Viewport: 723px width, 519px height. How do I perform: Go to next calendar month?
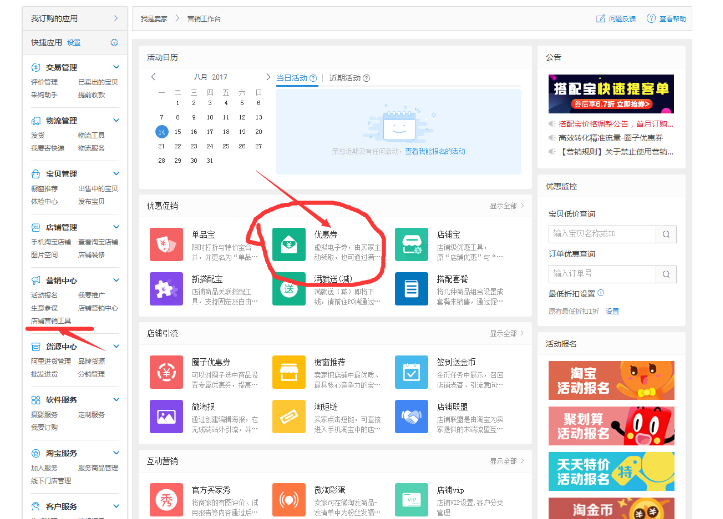click(268, 77)
